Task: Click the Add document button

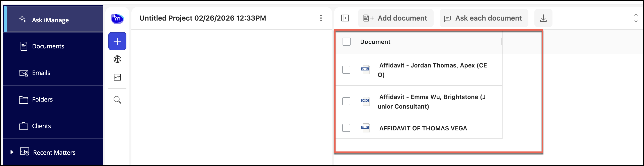Action: 395,18
